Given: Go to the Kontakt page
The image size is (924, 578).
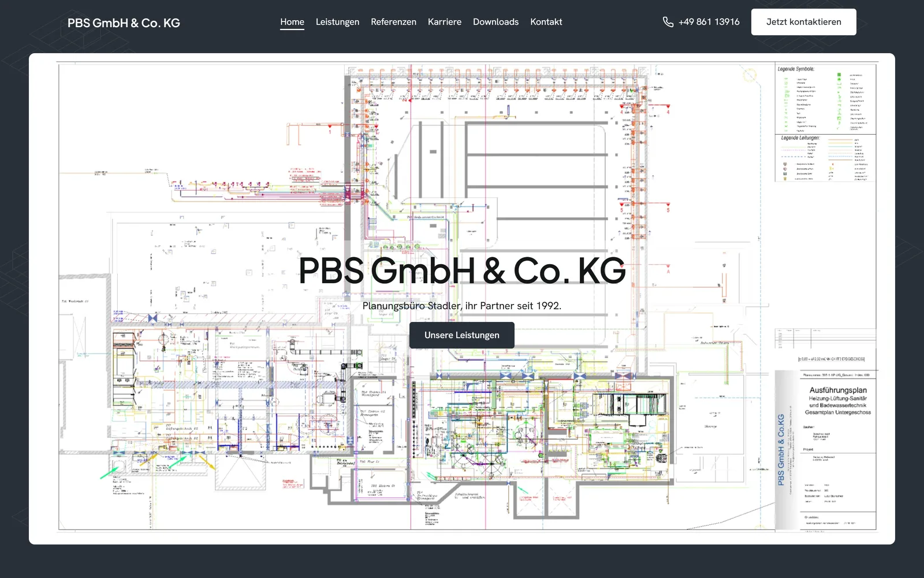Looking at the screenshot, I should coord(546,22).
